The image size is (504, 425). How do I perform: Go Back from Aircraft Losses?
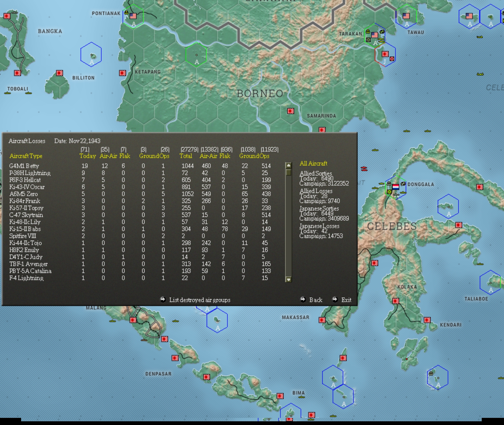tap(316, 300)
